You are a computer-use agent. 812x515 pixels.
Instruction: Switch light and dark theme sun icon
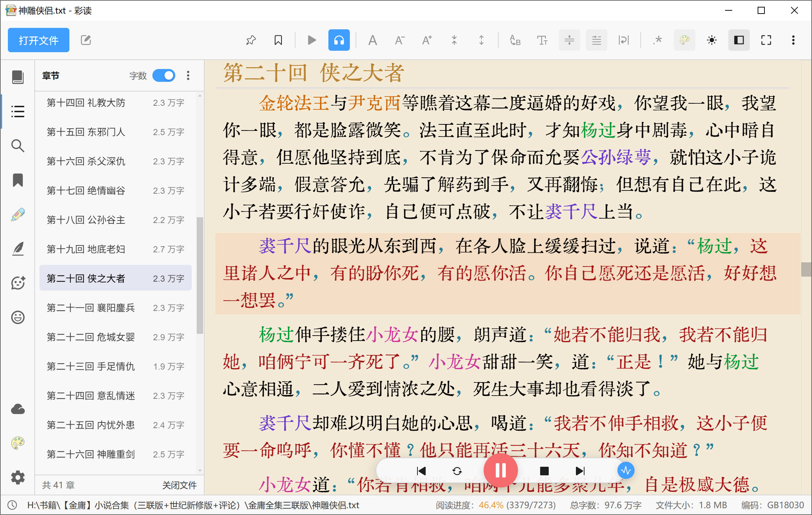(712, 40)
